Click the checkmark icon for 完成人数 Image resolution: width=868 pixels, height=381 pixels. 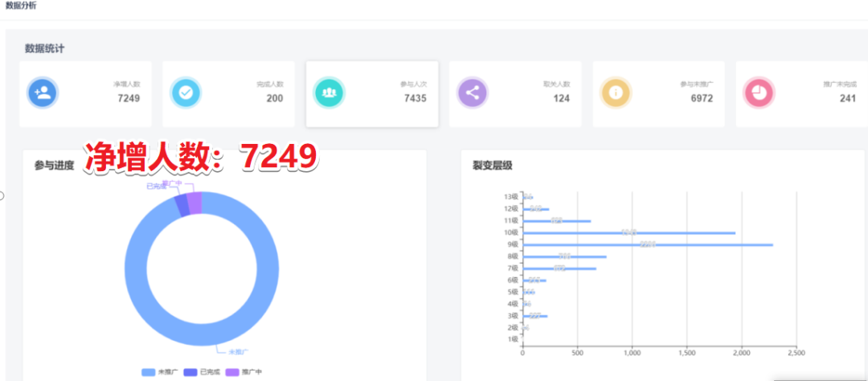(186, 92)
